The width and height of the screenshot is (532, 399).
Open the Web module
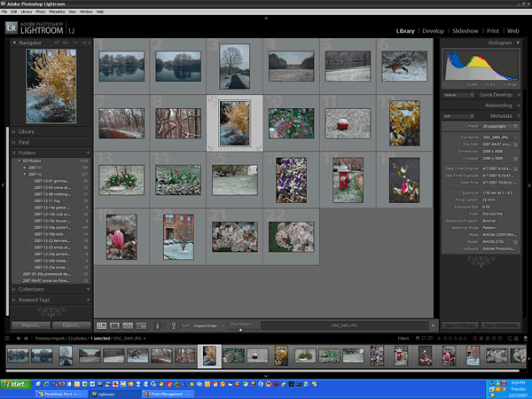(x=513, y=31)
